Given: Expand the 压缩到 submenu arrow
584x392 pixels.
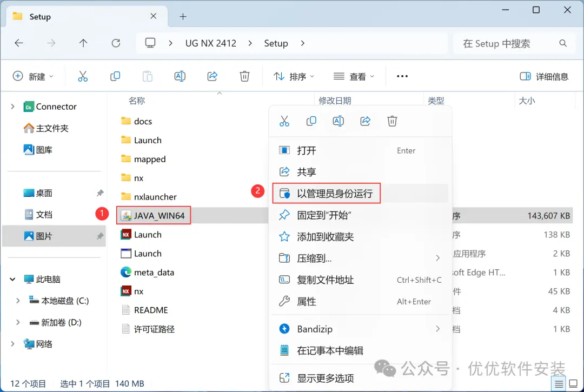Looking at the screenshot, I should tap(437, 258).
